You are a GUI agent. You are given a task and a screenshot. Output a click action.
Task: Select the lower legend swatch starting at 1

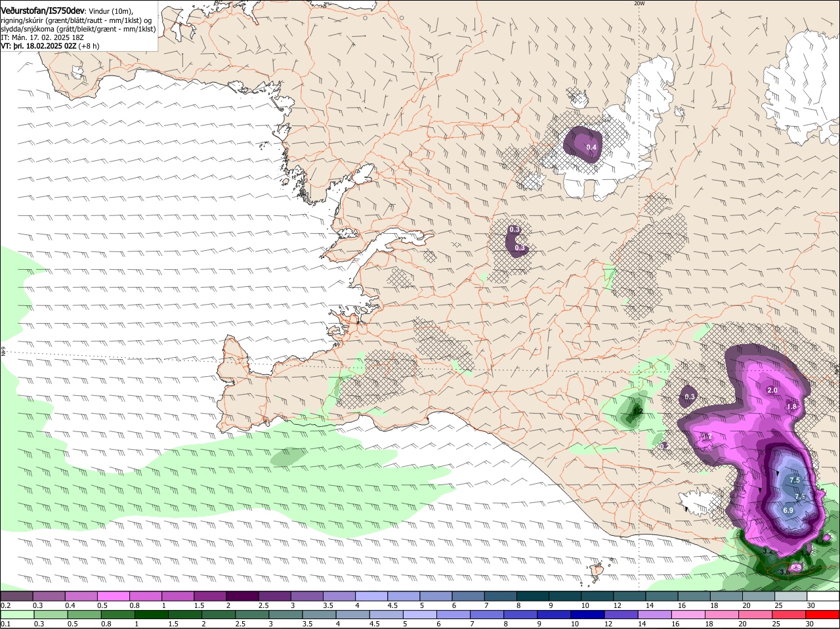pos(151,615)
